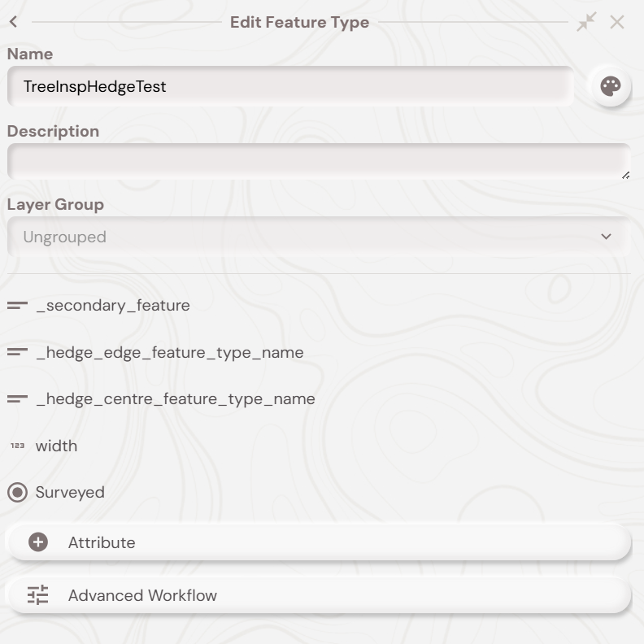The height and width of the screenshot is (644, 644).
Task: Click the back arrow icon
Action: pyautogui.click(x=14, y=23)
